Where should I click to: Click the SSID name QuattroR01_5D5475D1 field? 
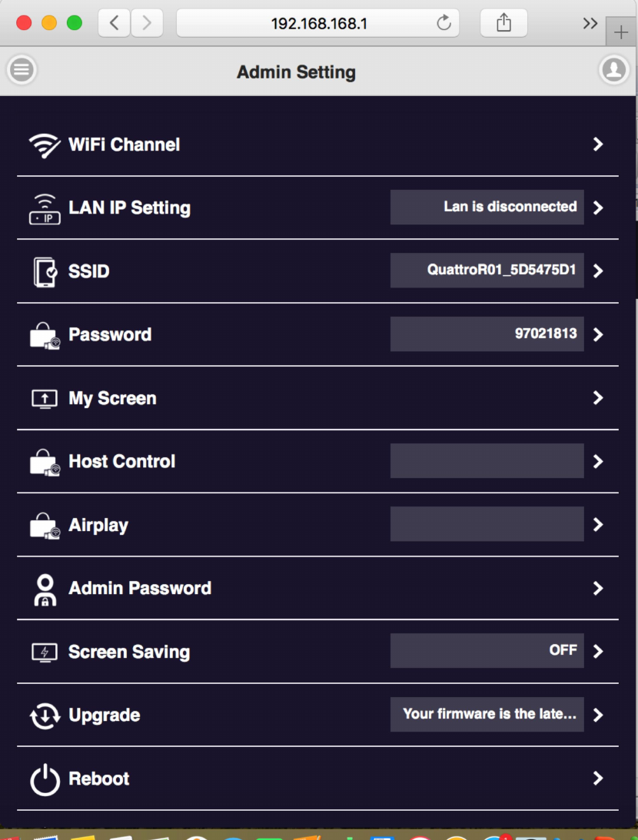coord(487,271)
